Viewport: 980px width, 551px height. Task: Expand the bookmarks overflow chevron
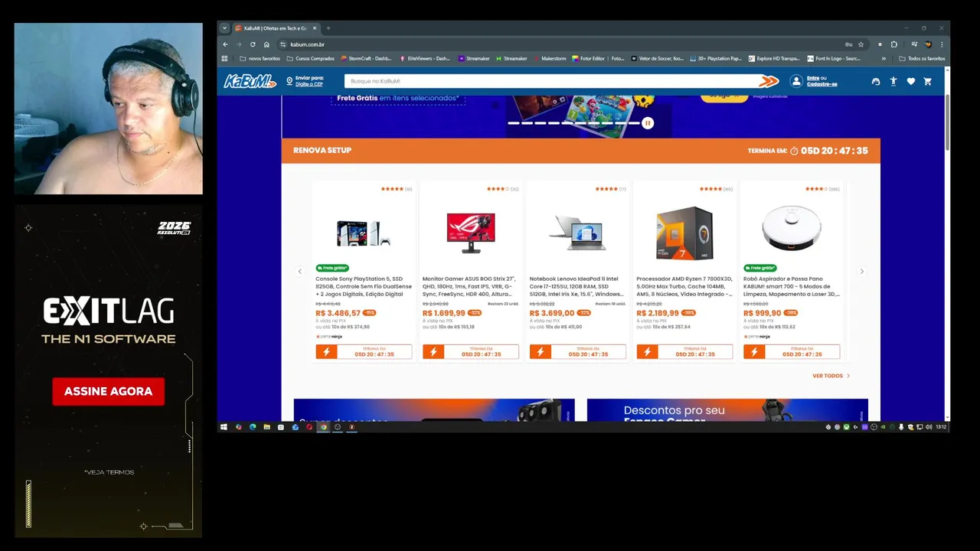pos(884,58)
